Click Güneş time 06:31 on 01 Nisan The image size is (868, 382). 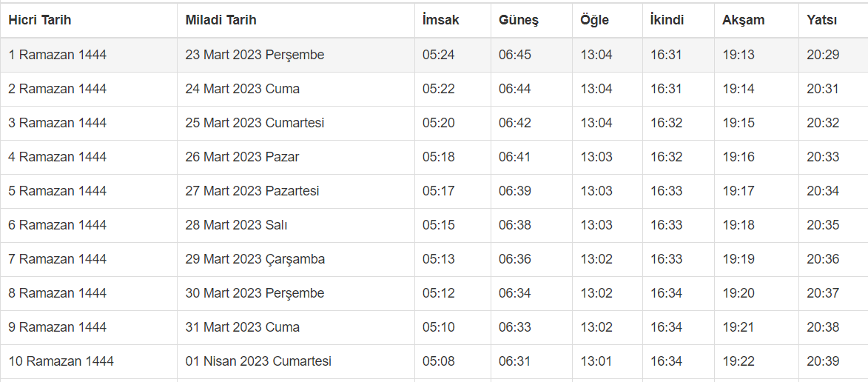(515, 361)
